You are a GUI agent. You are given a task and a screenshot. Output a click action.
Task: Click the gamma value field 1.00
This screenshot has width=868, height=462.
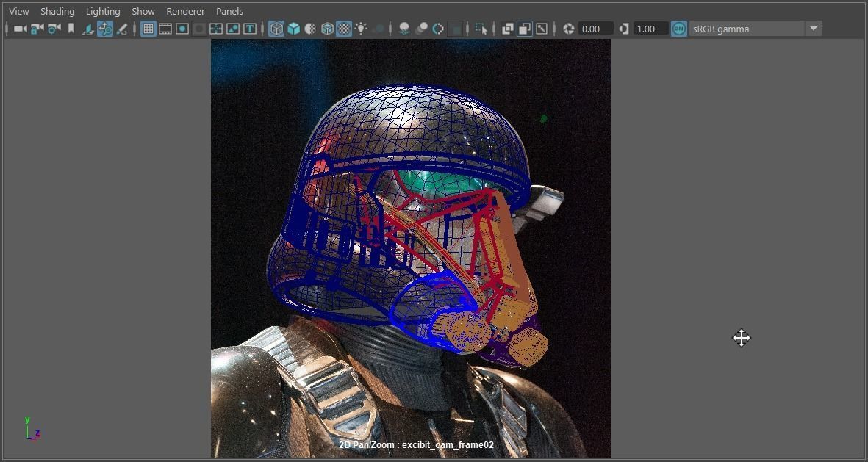coord(650,29)
